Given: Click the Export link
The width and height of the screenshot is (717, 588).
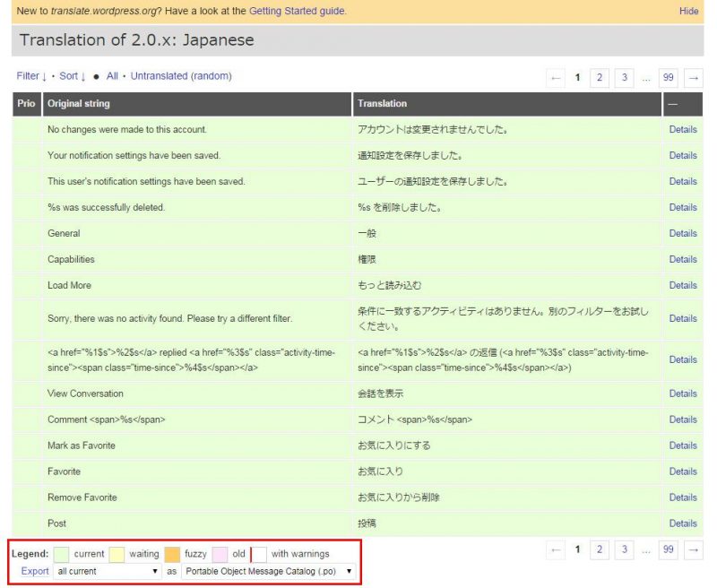Looking at the screenshot, I should [35, 571].
